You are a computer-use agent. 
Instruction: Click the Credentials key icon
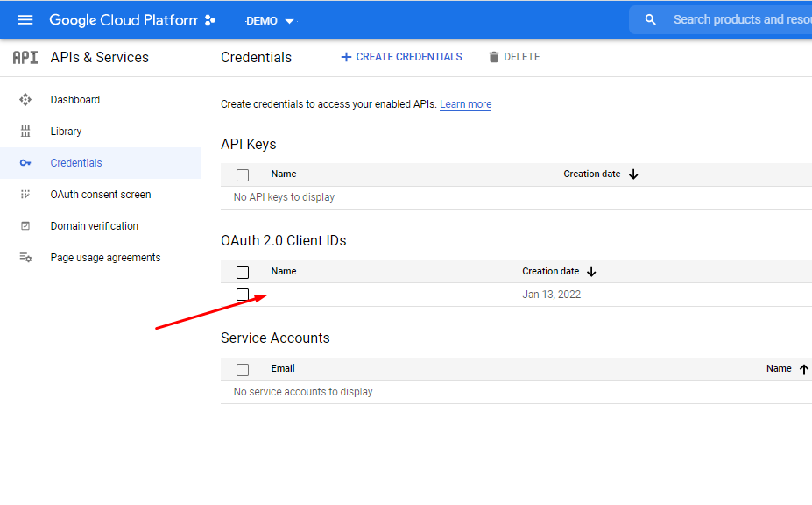click(25, 163)
